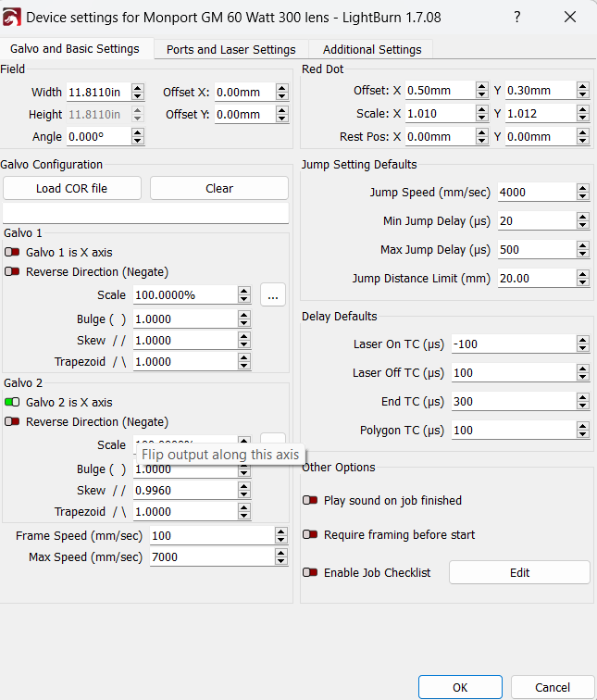This screenshot has width=597, height=700.
Task: Toggle Galvo 1 Reverse Direction (Negate)
Action: pyautogui.click(x=12, y=272)
